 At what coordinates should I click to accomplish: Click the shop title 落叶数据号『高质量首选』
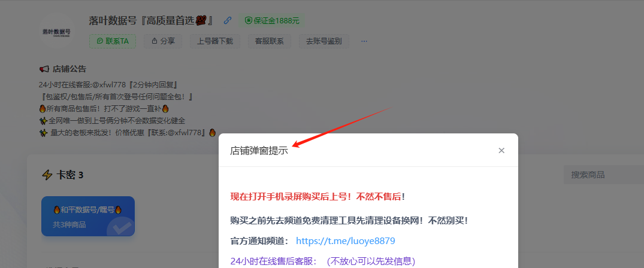[x=151, y=20]
